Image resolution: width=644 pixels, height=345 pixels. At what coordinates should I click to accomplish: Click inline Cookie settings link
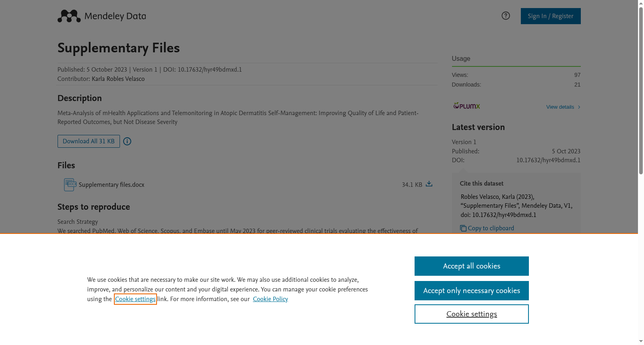pos(135,299)
